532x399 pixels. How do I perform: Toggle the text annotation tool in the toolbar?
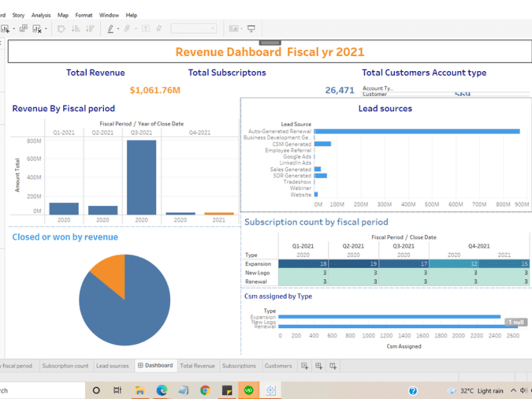click(145, 28)
